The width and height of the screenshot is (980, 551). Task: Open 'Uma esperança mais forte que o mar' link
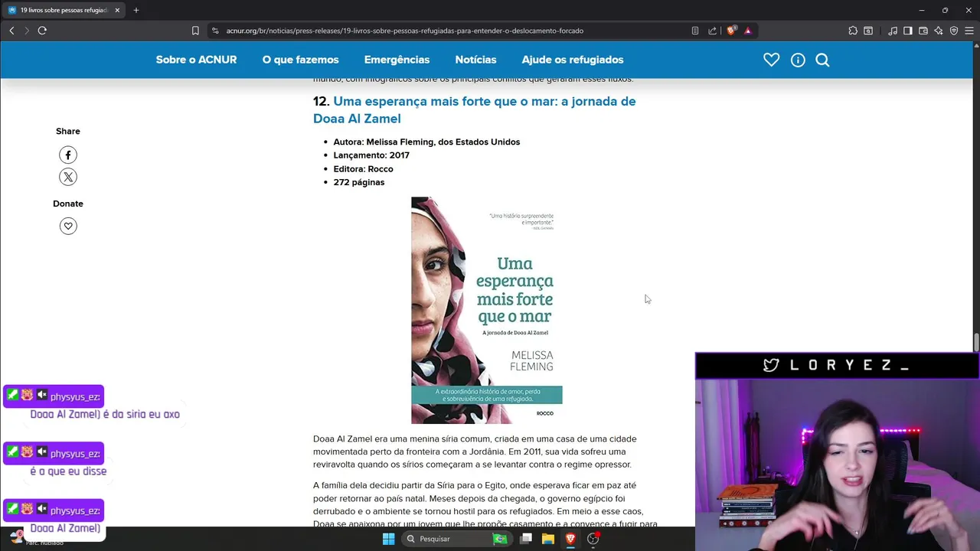[x=475, y=109]
